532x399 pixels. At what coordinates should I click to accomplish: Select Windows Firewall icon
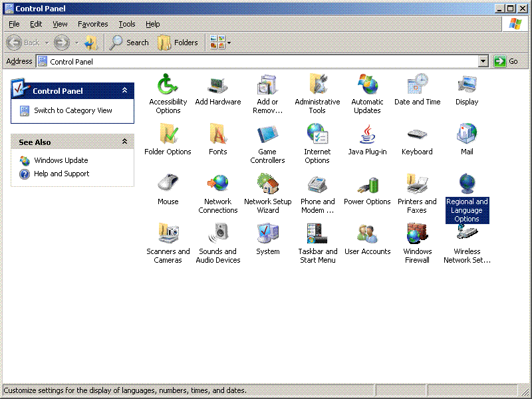coord(417,234)
